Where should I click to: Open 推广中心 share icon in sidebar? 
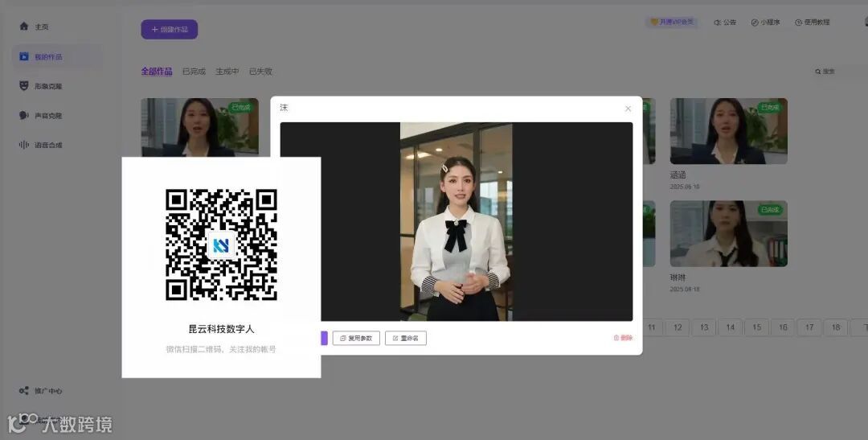(24, 391)
